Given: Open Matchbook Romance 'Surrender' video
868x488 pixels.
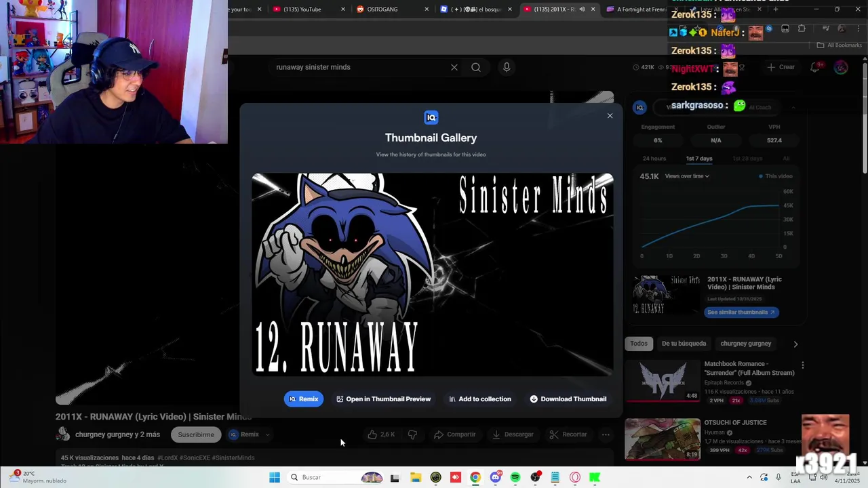Looking at the screenshot, I should [x=749, y=368].
